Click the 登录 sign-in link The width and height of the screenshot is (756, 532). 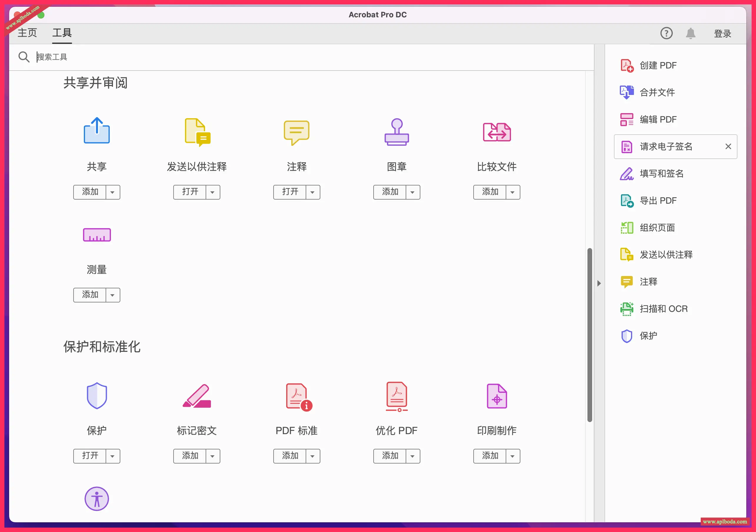point(722,34)
